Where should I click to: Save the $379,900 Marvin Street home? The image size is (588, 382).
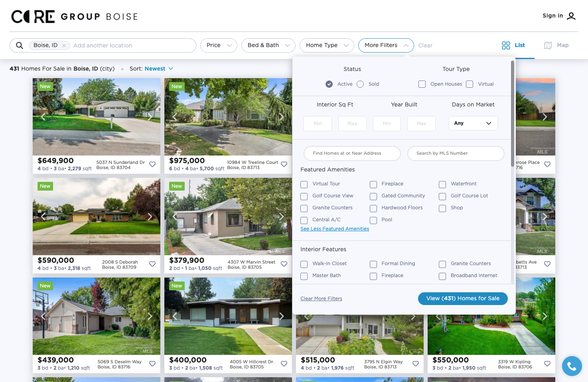click(x=284, y=264)
